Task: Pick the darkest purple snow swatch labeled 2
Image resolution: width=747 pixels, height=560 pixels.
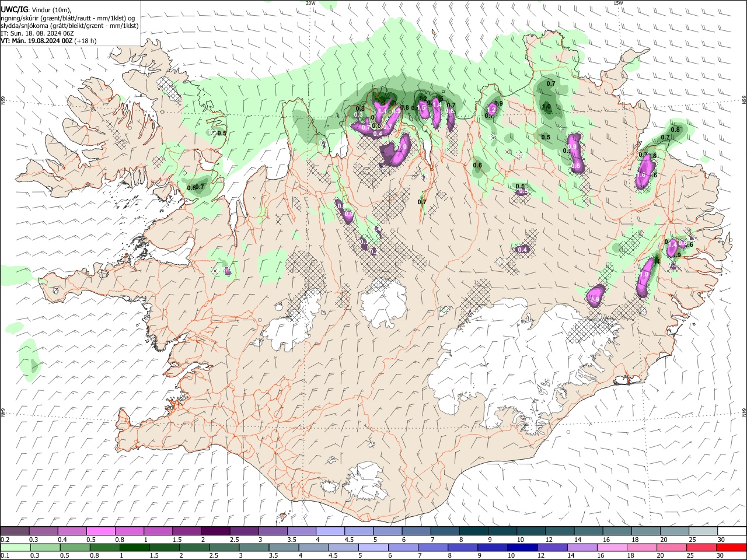Action: tap(215, 531)
